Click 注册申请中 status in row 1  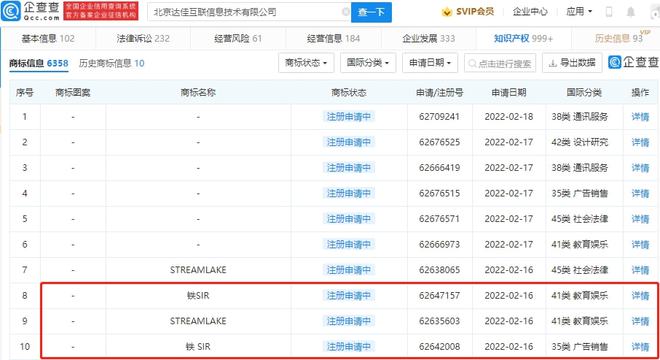349,117
